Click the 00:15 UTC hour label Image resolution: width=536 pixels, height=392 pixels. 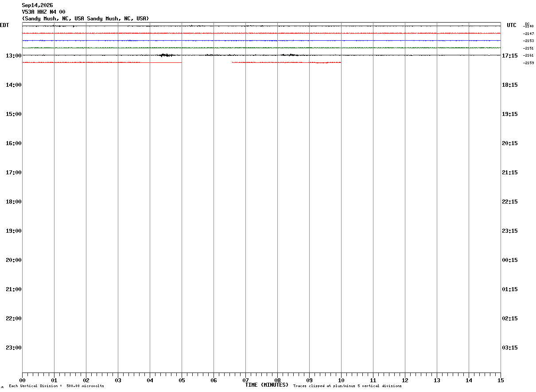click(510, 260)
